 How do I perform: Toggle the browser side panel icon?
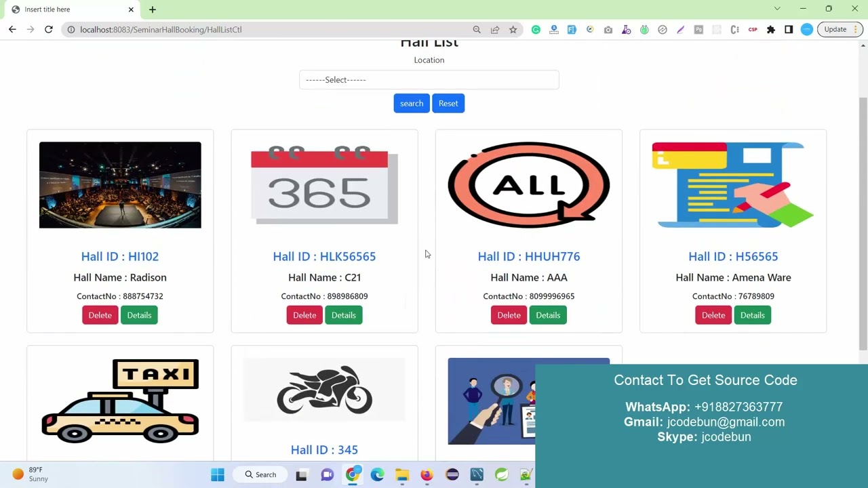789,29
